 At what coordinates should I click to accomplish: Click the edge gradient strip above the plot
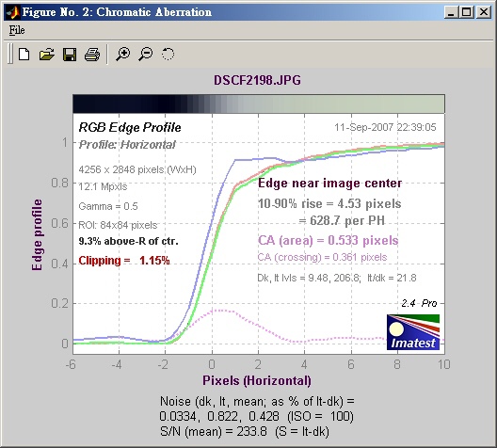coord(259,104)
